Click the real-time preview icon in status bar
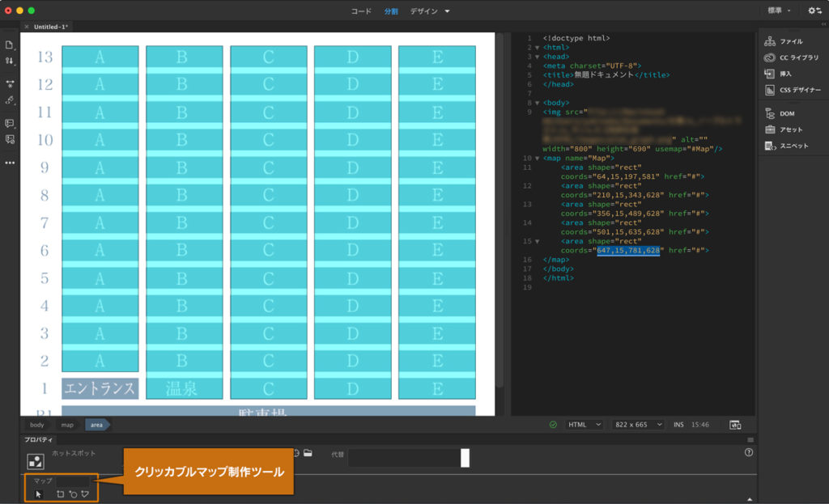The height and width of the screenshot is (504, 829). [x=735, y=423]
